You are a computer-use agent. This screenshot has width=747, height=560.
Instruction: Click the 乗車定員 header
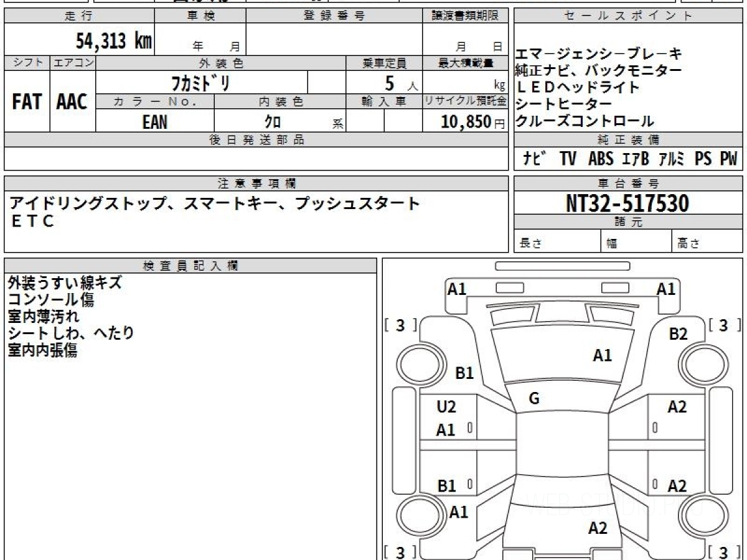tap(384, 63)
